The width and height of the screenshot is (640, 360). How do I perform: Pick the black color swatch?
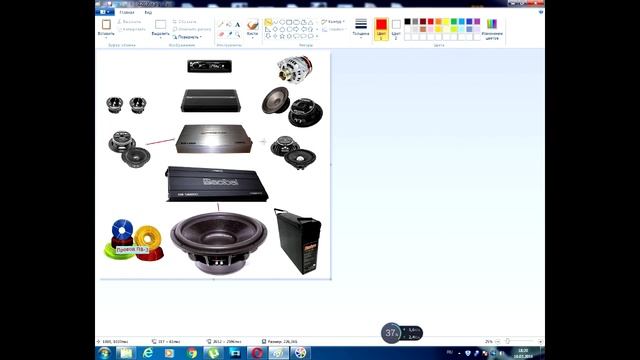407,22
